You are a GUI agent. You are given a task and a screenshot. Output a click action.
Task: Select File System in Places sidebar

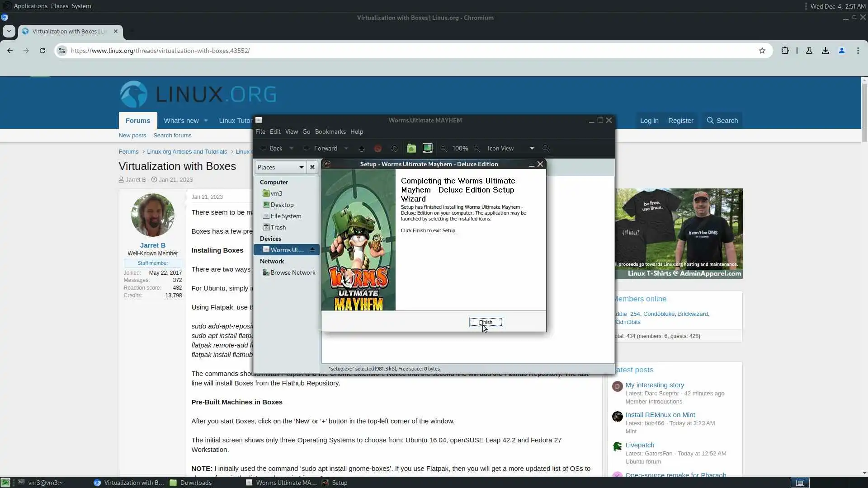tap(286, 216)
